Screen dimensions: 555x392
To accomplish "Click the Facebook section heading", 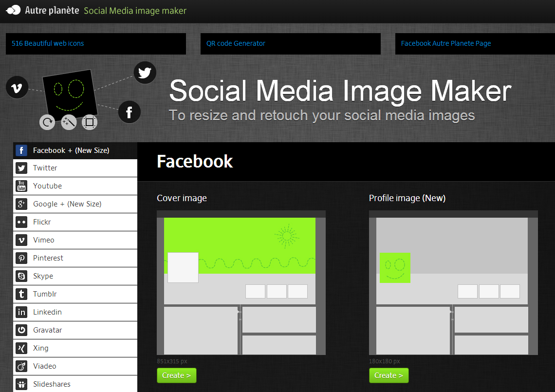I will (195, 162).
